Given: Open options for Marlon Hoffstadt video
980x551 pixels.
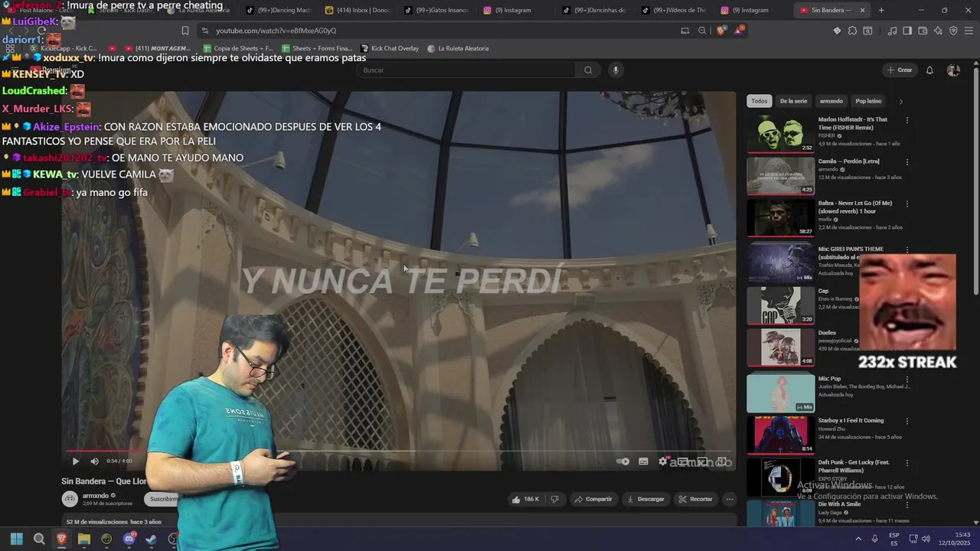Looking at the screenshot, I should click(x=907, y=120).
